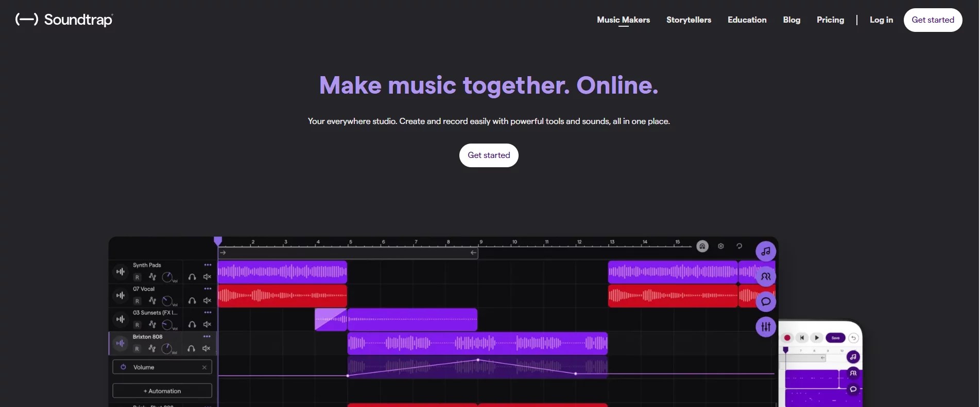Click the Soundtrap logo

pos(64,20)
